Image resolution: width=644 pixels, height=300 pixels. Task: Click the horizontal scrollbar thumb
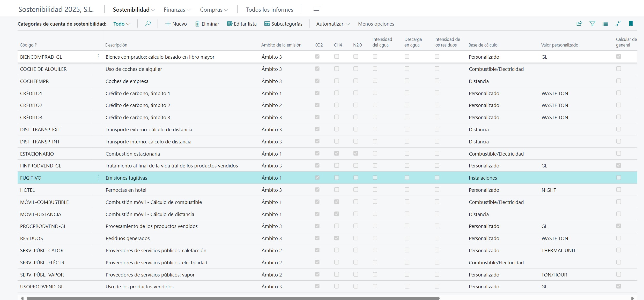233,298
